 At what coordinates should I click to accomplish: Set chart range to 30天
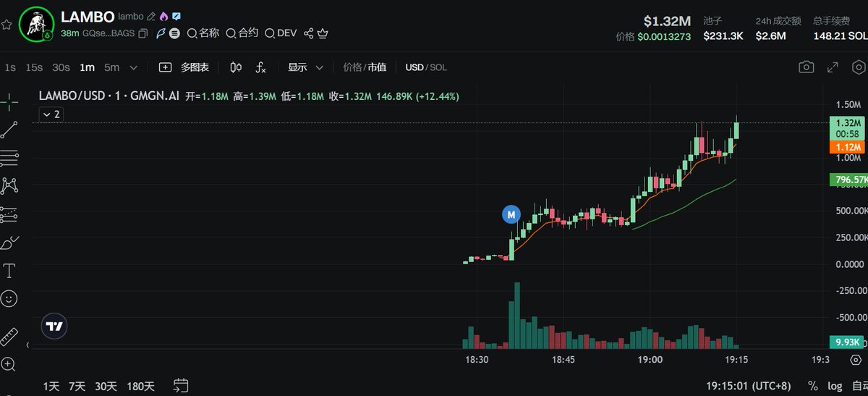pos(106,386)
